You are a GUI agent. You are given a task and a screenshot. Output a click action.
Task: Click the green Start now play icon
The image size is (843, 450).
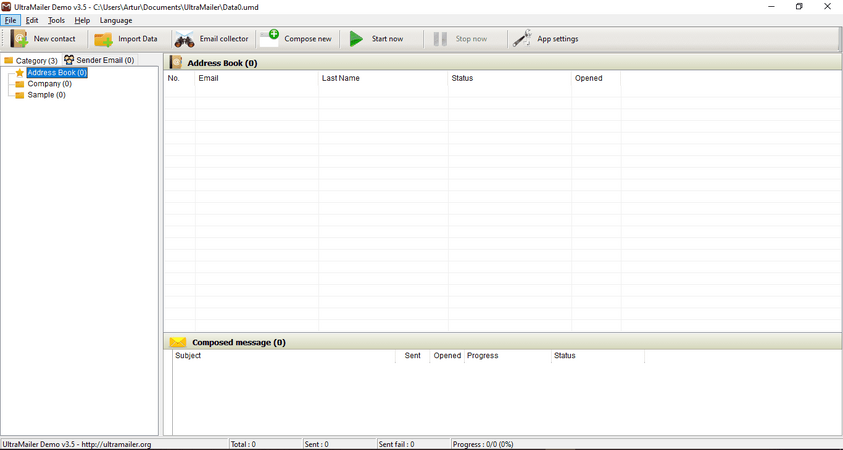[356, 39]
